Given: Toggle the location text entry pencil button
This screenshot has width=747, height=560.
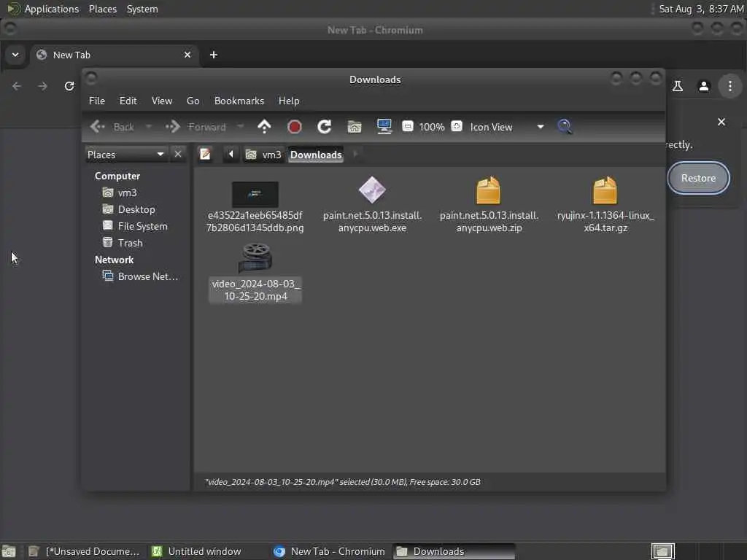Looking at the screenshot, I should point(205,155).
